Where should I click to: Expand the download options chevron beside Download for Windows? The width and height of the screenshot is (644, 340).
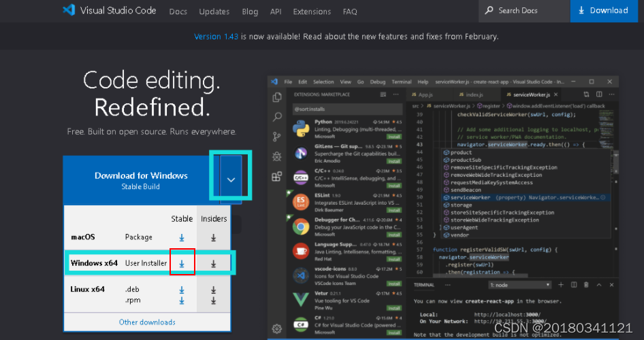click(x=231, y=180)
